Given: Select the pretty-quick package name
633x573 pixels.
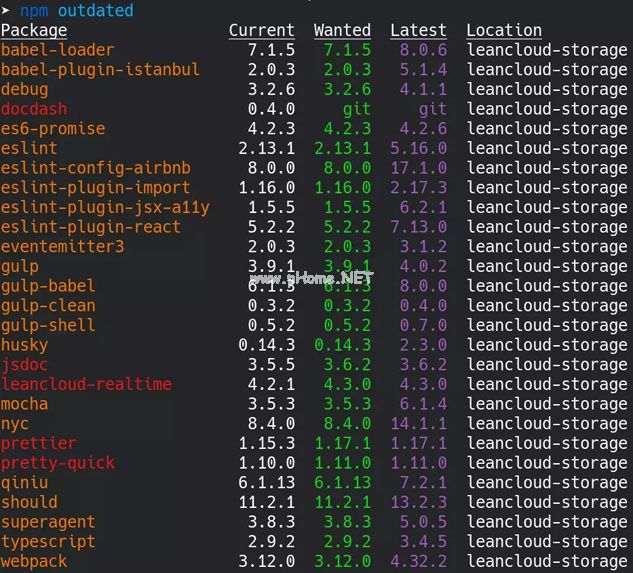Looking at the screenshot, I should 57,463.
